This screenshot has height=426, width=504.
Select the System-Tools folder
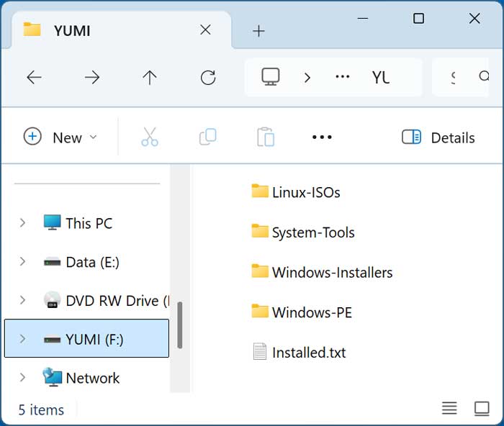point(303,232)
